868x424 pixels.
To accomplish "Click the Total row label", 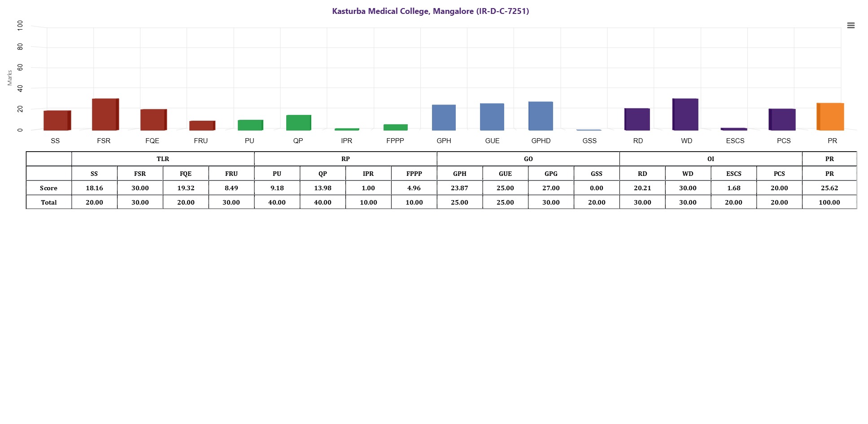I will pos(48,202).
